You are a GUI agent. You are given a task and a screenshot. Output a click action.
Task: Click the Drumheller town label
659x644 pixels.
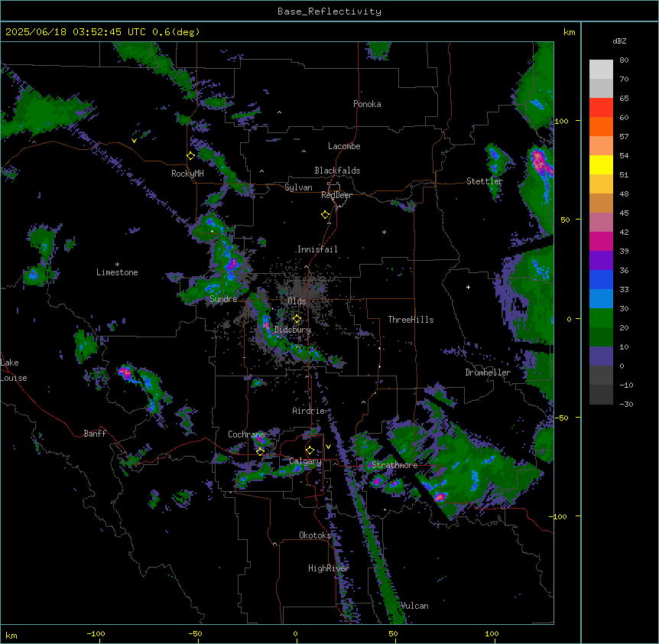[488, 372]
